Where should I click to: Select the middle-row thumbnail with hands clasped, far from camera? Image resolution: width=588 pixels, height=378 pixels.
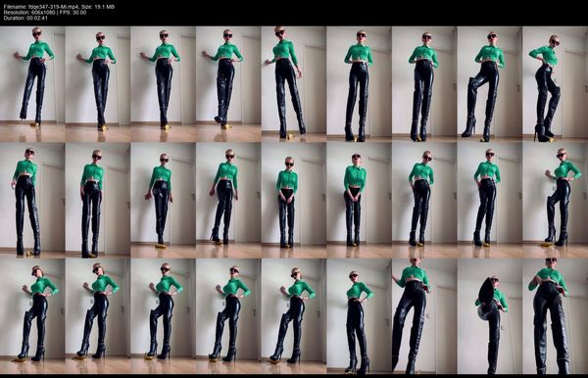pyautogui.click(x=294, y=201)
